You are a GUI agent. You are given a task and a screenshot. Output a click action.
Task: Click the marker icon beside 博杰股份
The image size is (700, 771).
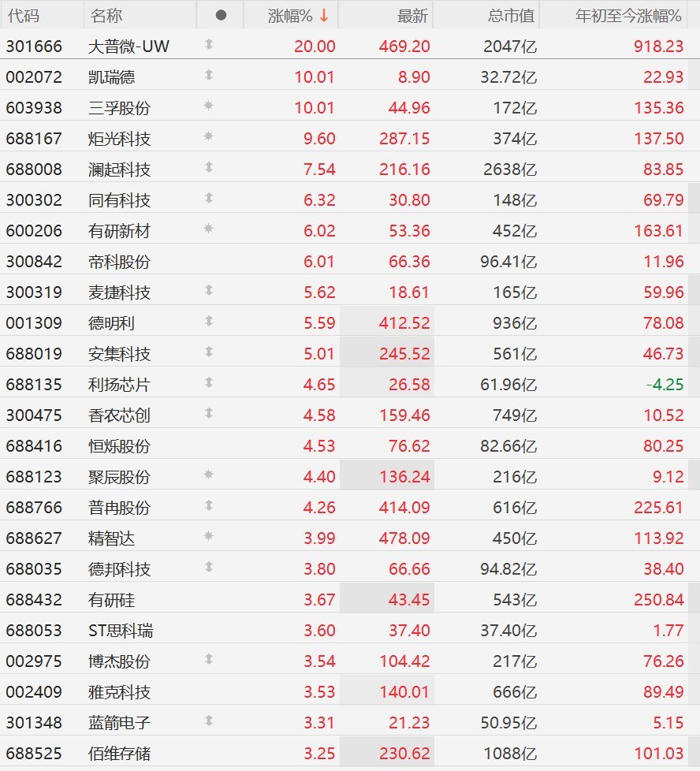coord(209,659)
